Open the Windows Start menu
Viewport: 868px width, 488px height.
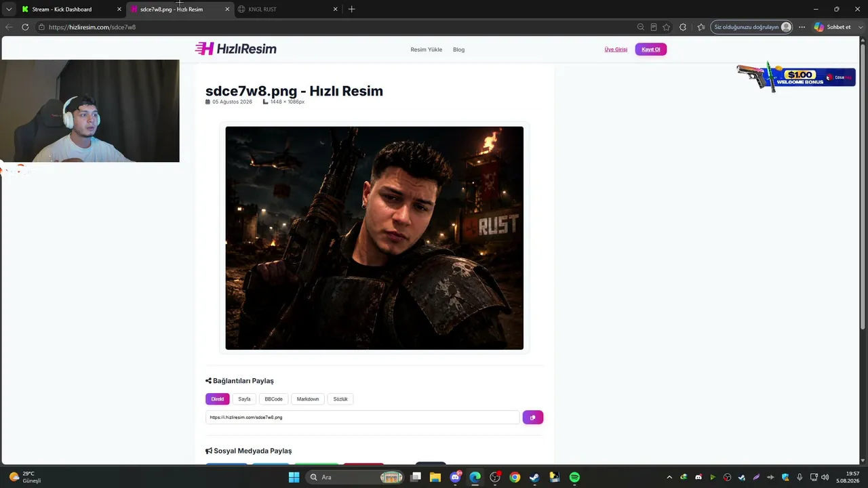(294, 477)
